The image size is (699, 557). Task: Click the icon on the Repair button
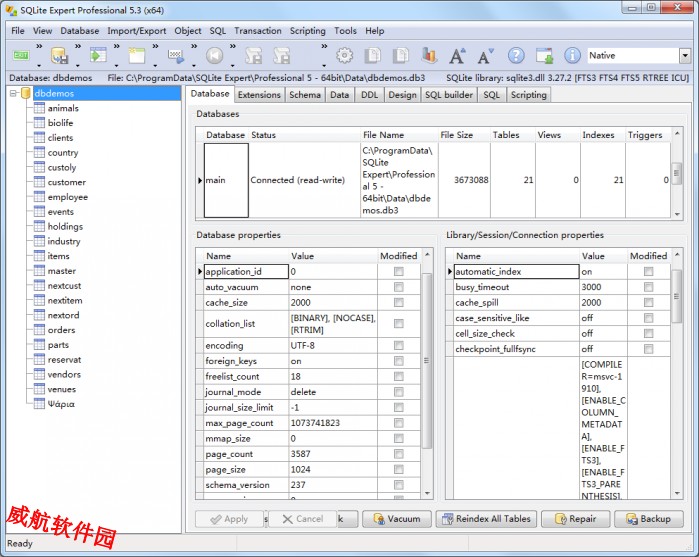560,519
